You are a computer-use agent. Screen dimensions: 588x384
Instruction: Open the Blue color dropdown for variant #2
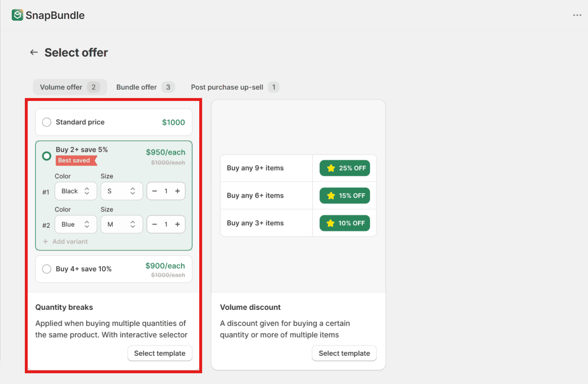(x=76, y=224)
